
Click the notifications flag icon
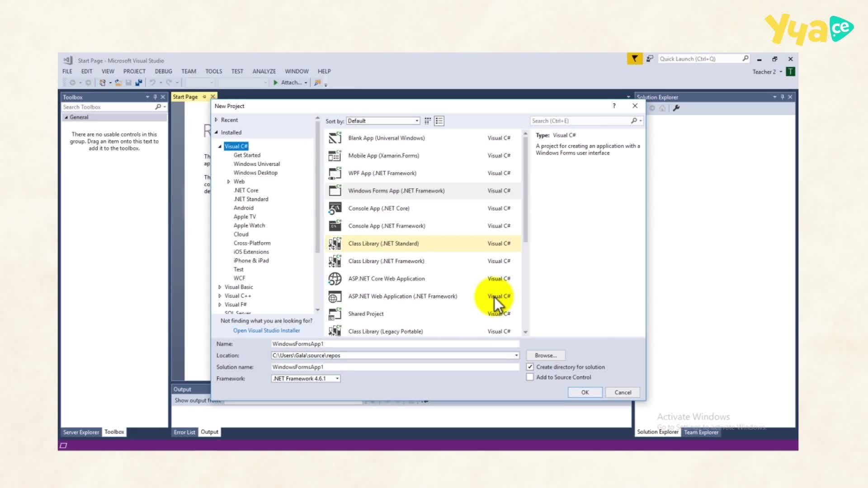635,59
